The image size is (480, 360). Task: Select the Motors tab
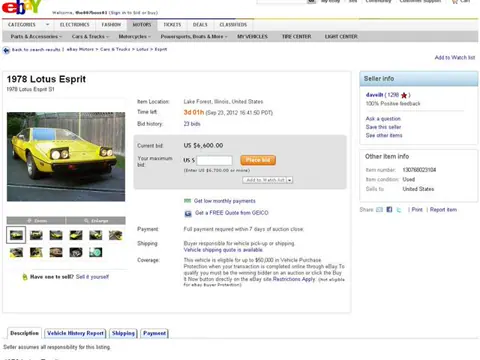tap(142, 25)
